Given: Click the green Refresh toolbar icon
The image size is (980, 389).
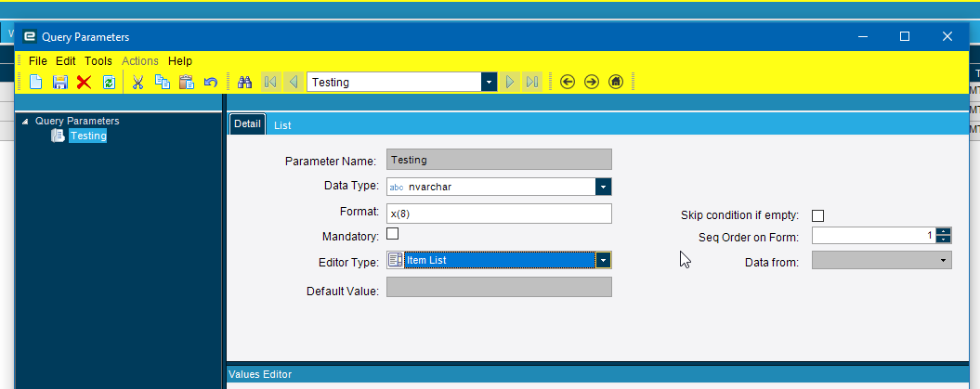Looking at the screenshot, I should tap(109, 82).
